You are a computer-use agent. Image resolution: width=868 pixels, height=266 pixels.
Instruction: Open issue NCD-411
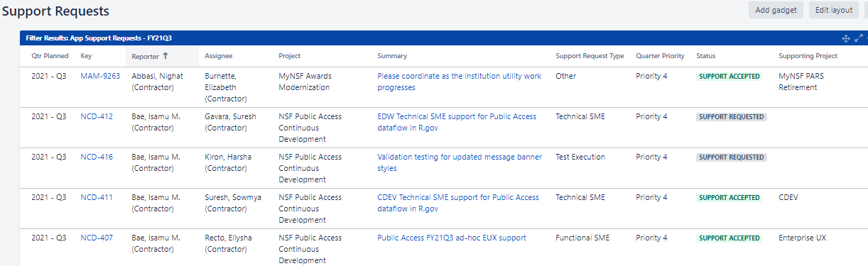pos(97,197)
